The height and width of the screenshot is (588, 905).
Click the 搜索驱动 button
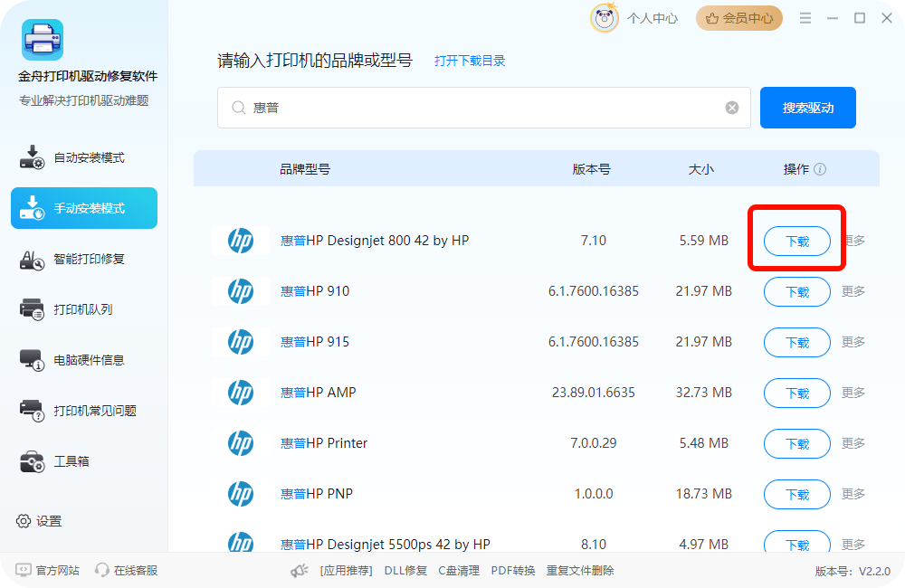807,108
